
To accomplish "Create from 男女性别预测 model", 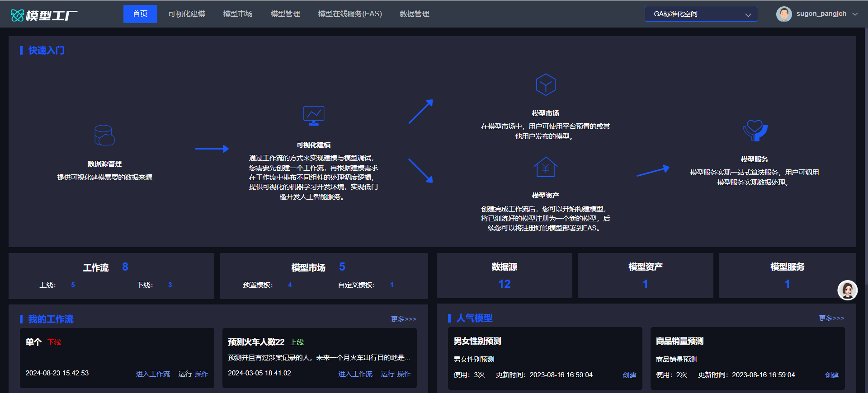I will [x=629, y=375].
